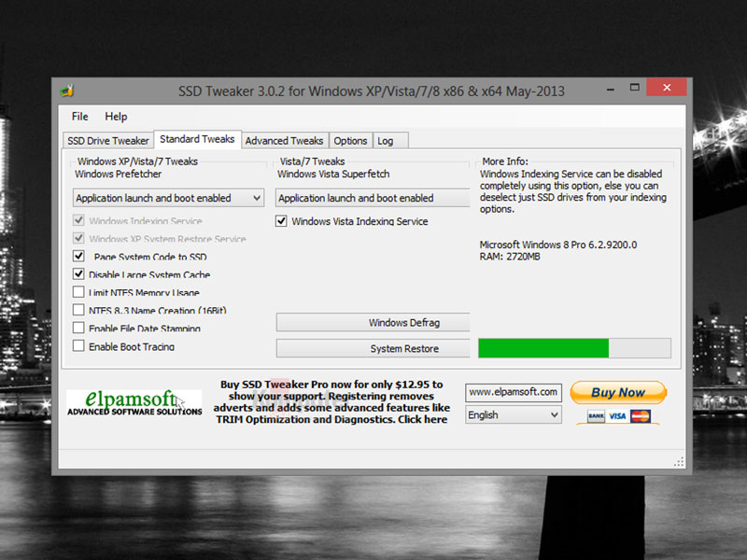Open the English language dropdown
Image resolution: width=747 pixels, height=560 pixels.
point(514,414)
